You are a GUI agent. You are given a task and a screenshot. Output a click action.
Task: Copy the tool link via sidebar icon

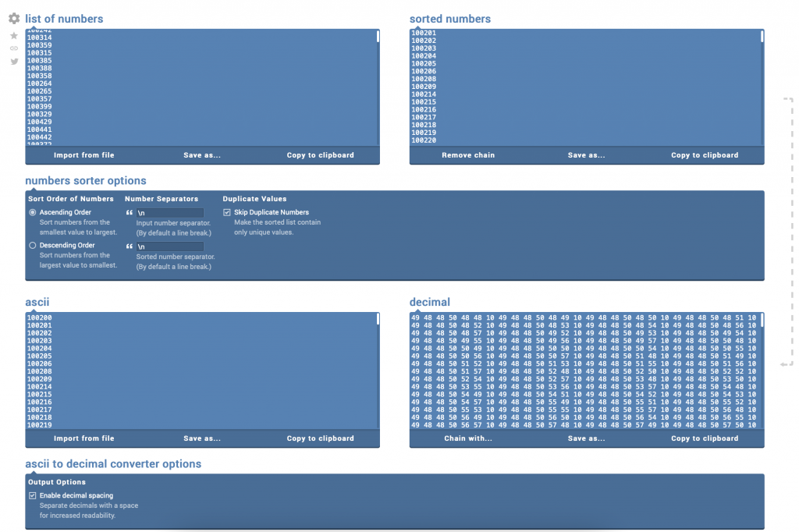13,48
